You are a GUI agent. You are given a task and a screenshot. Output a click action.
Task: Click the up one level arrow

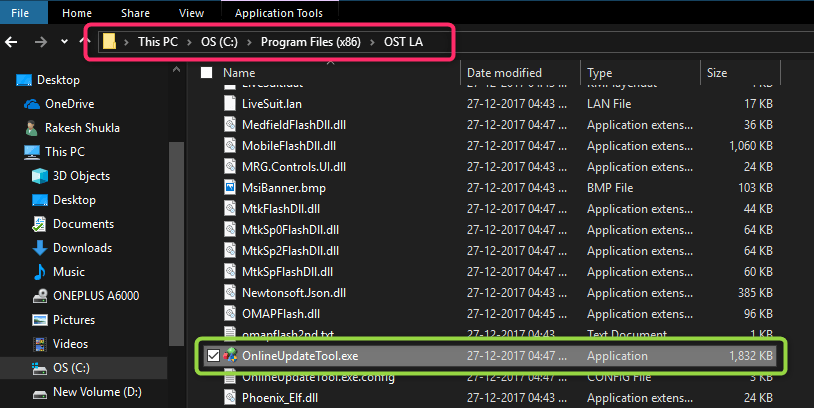83,42
